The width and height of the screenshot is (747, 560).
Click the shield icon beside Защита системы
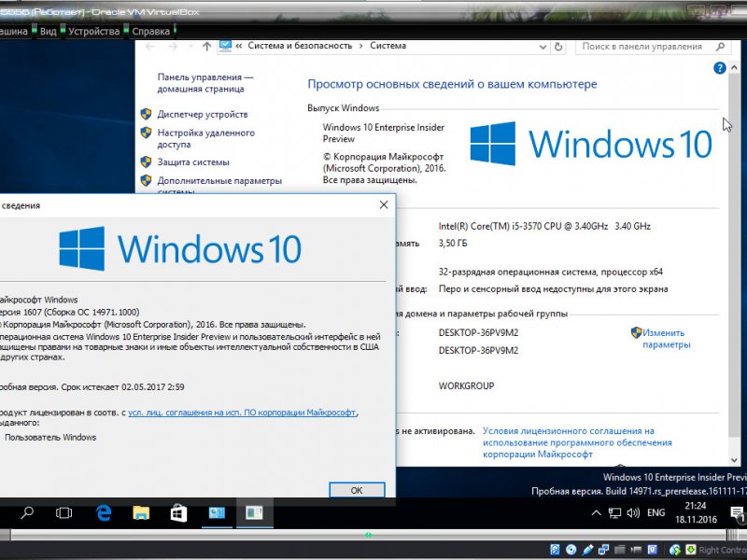pos(147,161)
